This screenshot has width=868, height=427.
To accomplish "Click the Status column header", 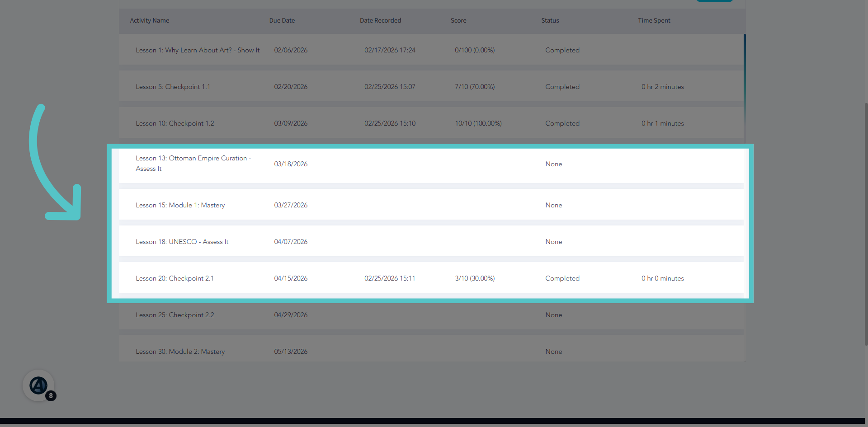I will 550,21.
